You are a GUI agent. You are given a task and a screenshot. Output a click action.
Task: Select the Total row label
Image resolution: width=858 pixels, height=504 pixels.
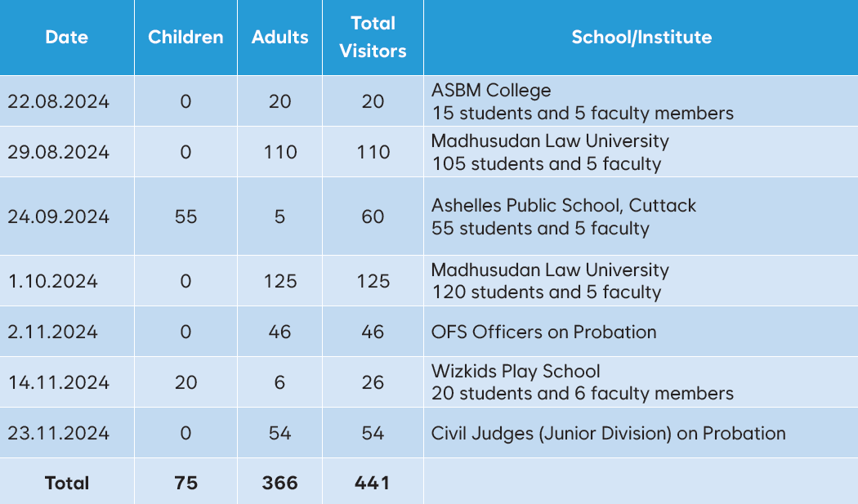(66, 483)
